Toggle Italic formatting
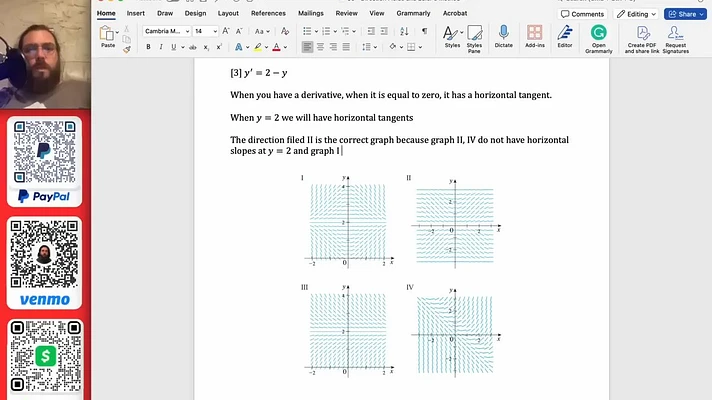The height and width of the screenshot is (400, 712). pyautogui.click(x=161, y=47)
